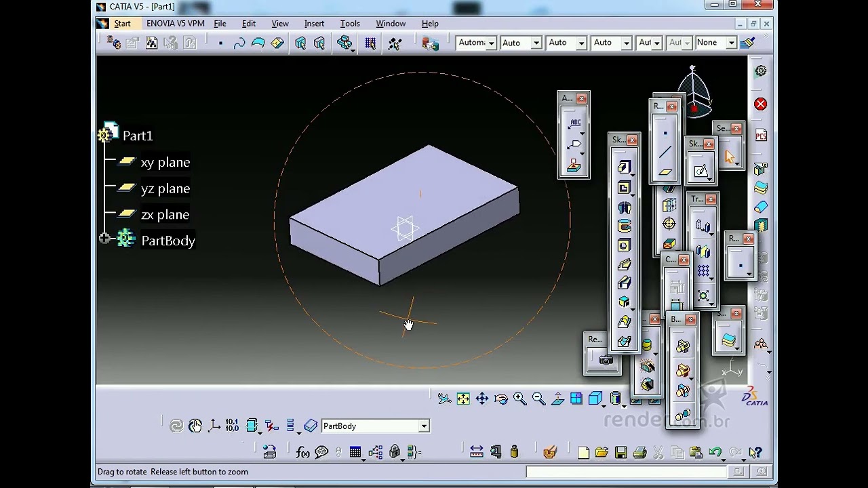The width and height of the screenshot is (868, 488).
Task: Click the Save floppy disk icon
Action: tap(620, 453)
